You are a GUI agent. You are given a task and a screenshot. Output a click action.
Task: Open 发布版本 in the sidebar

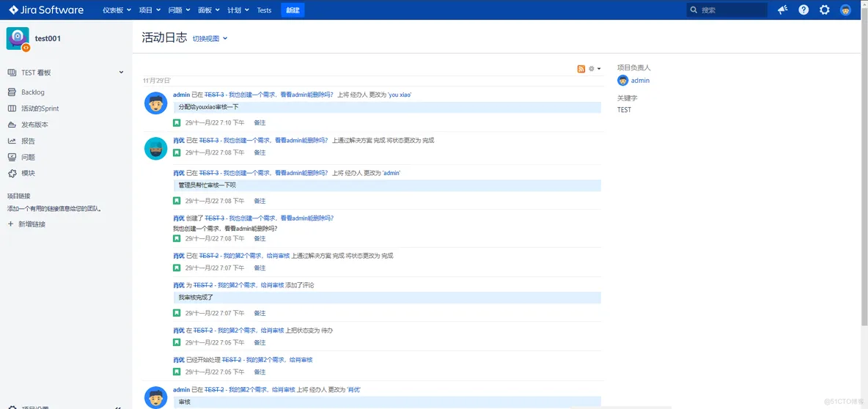click(x=34, y=125)
